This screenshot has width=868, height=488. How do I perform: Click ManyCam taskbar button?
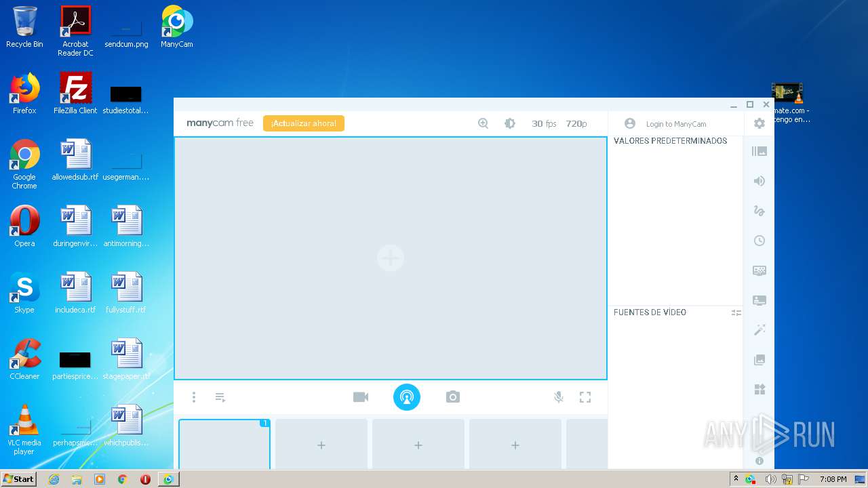(x=168, y=479)
